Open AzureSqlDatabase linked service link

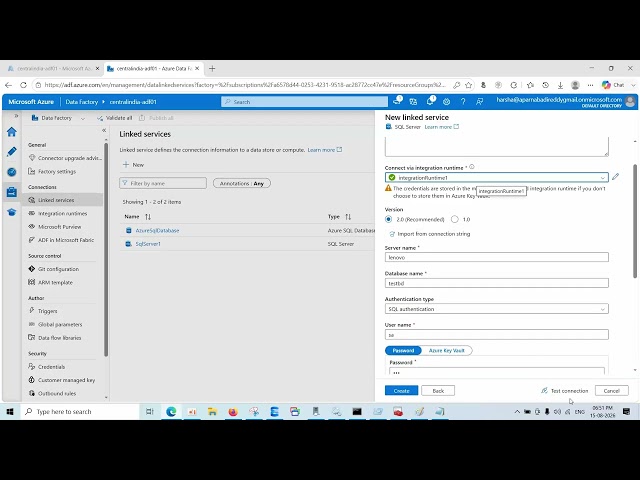point(157,231)
